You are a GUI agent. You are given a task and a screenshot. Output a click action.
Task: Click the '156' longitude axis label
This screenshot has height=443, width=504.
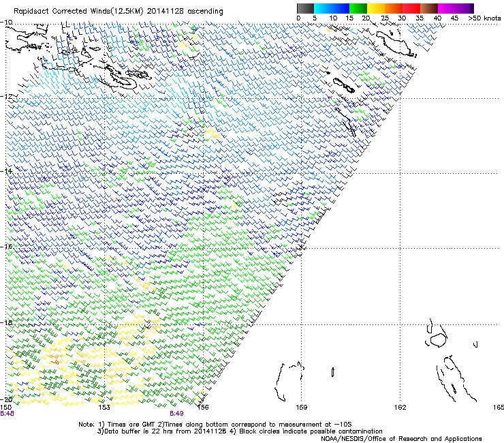(x=203, y=408)
